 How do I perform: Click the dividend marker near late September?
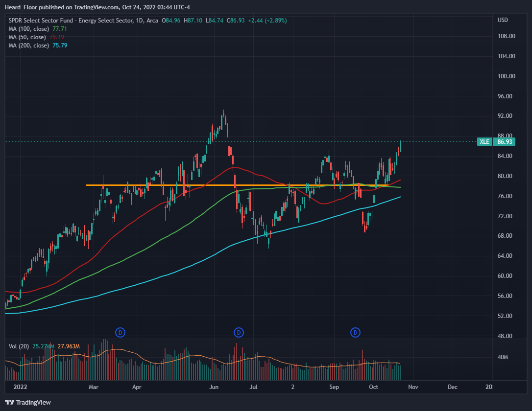click(x=355, y=332)
